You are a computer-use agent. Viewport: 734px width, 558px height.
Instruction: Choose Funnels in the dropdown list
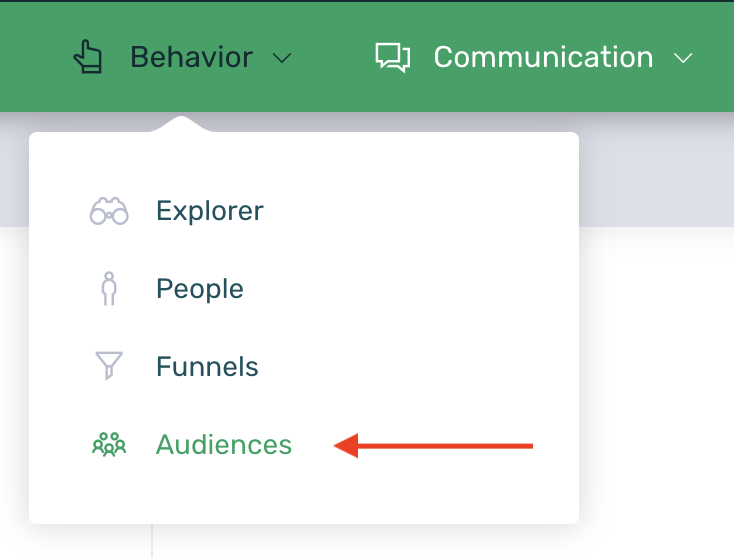(x=207, y=366)
